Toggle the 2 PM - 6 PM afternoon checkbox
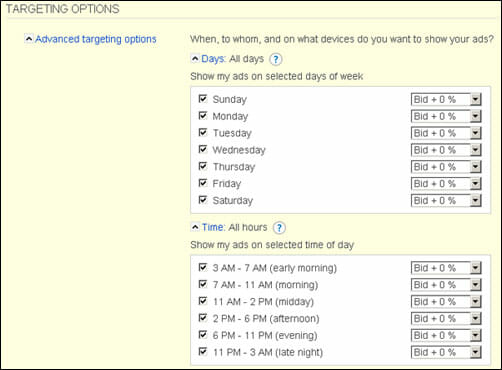The image size is (502, 370). [x=203, y=318]
